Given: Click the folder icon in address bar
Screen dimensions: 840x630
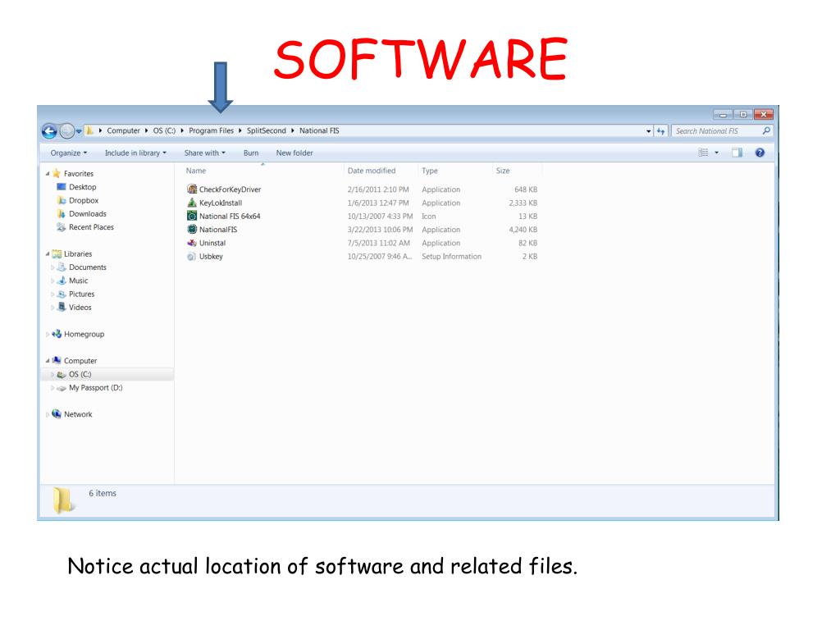Looking at the screenshot, I should (90, 130).
